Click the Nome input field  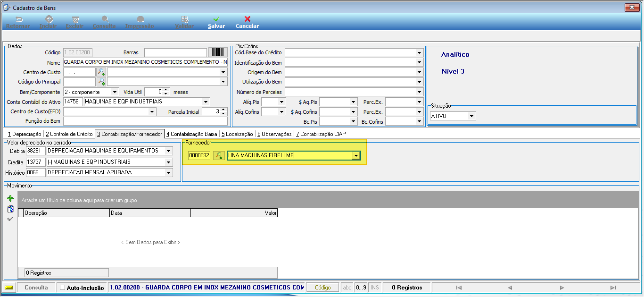(x=145, y=62)
